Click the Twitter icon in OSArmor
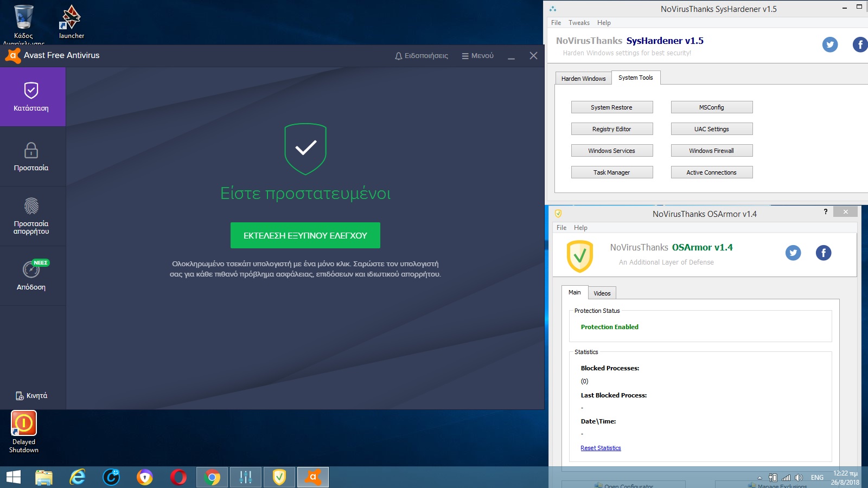 pyautogui.click(x=793, y=253)
